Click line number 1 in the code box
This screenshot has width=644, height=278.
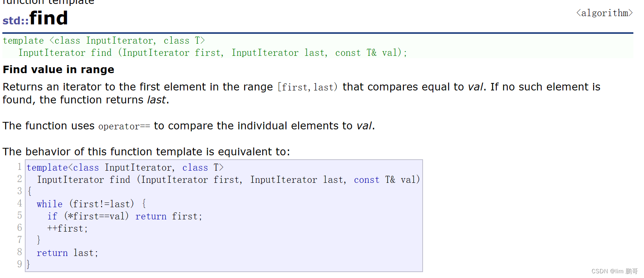coord(19,167)
